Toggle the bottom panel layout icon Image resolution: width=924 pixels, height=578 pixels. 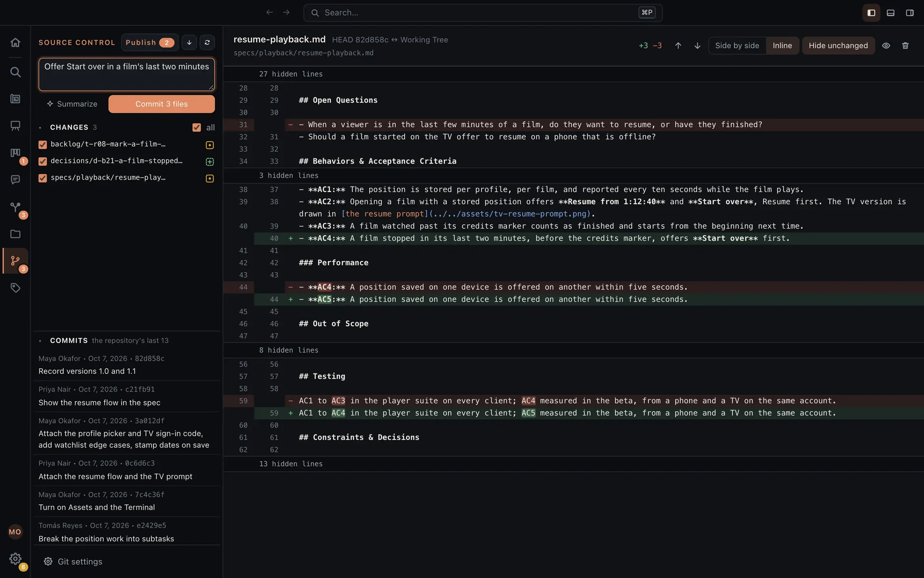[x=891, y=13]
